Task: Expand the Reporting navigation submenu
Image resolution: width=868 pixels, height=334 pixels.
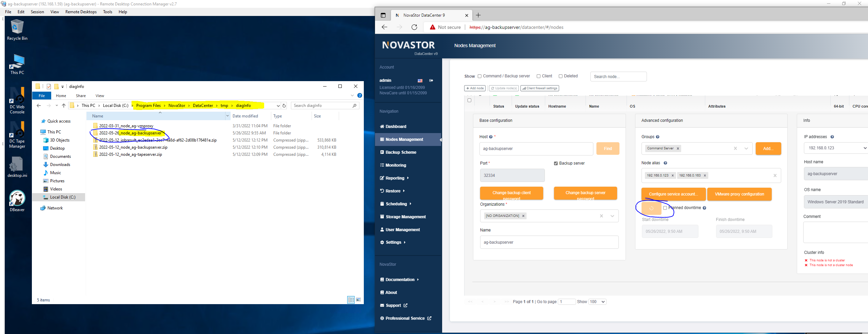Action: point(408,178)
